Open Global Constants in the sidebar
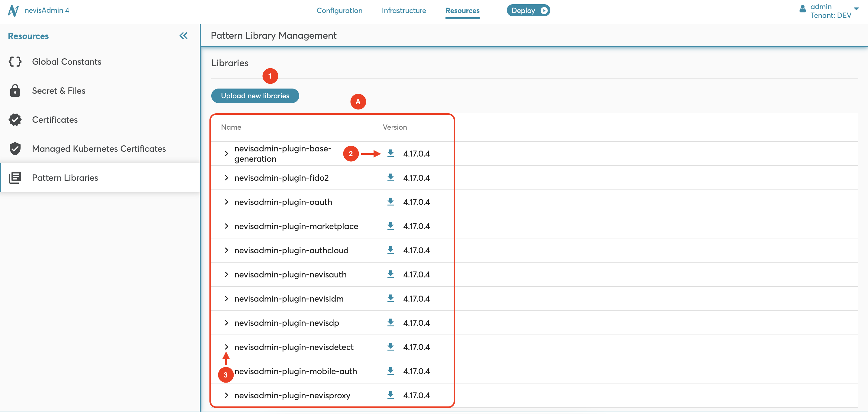The height and width of the screenshot is (414, 868). [x=66, y=62]
